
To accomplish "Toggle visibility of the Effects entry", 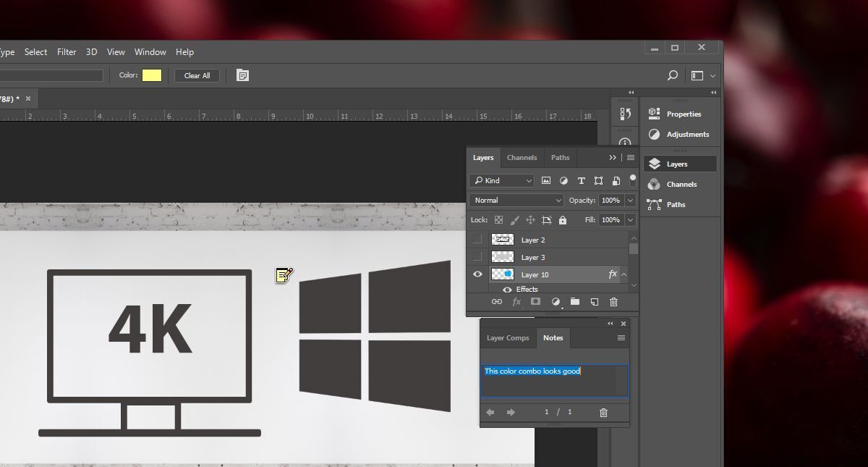I will [508, 289].
